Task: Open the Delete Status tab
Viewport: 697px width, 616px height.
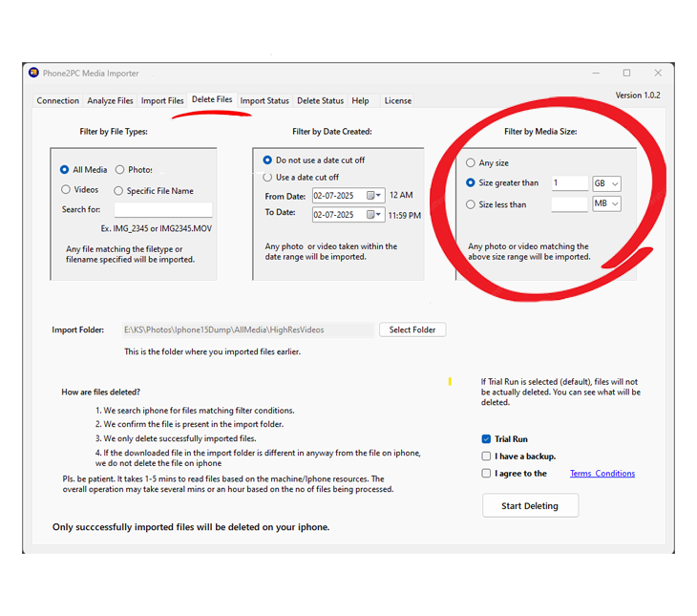Action: 320,101
